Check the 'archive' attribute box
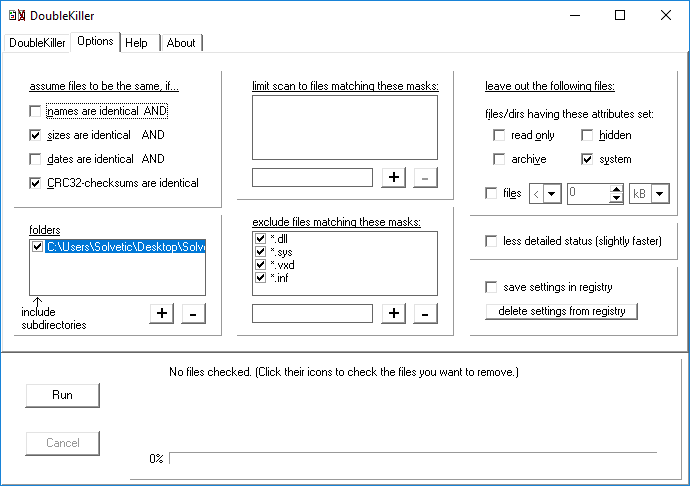Image resolution: width=690 pixels, height=486 pixels. point(499,159)
